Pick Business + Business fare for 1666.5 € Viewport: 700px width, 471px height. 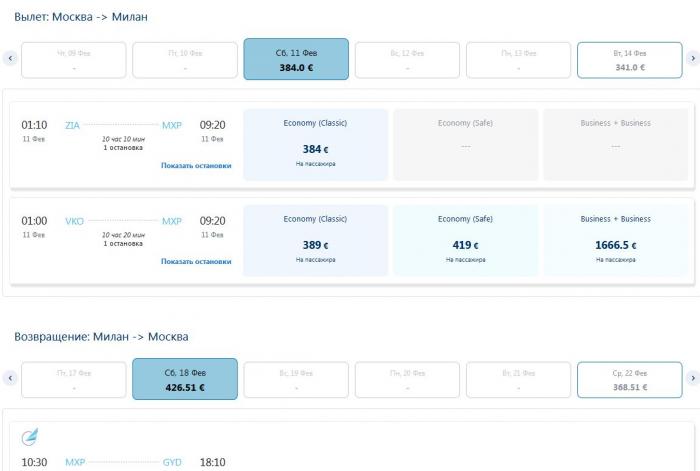click(615, 241)
